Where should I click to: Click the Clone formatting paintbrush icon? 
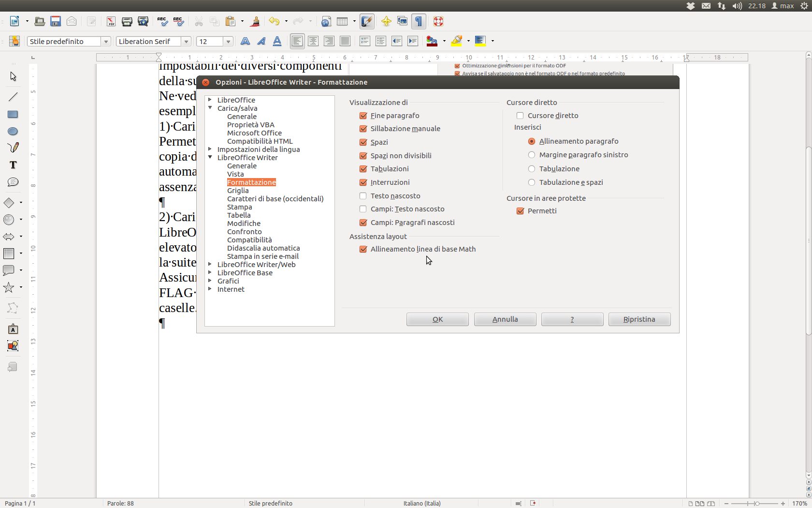[x=255, y=21]
